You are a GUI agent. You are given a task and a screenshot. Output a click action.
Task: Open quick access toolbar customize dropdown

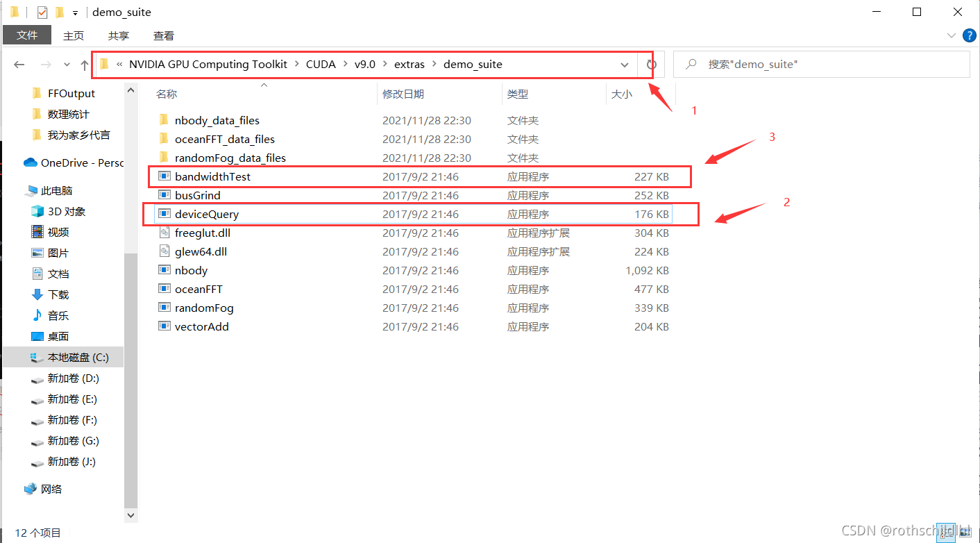tap(75, 12)
